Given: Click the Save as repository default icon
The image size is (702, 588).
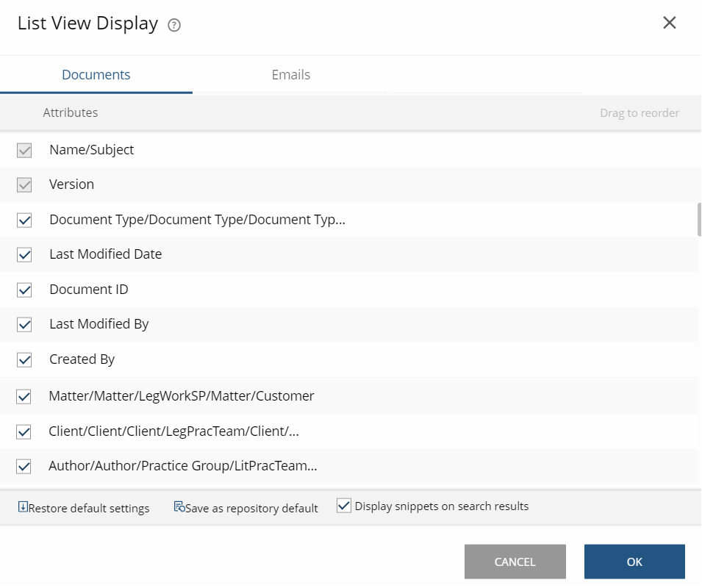Looking at the screenshot, I should (x=179, y=507).
